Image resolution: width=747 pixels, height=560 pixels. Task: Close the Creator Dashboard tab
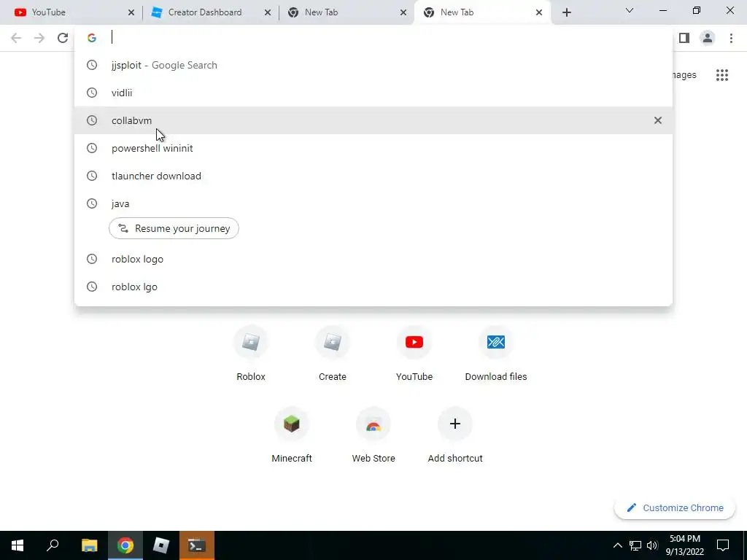[x=267, y=12]
